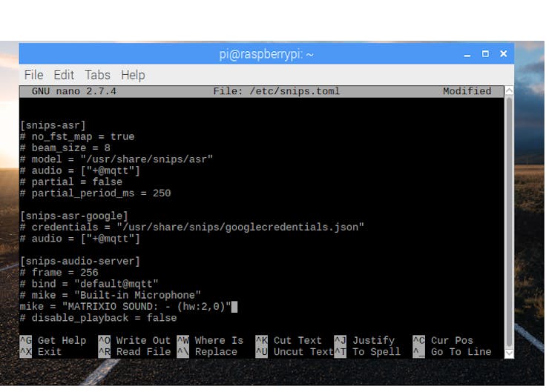Click the '# no_fst_map = true' line
This screenshot has width=549, height=392.
pyautogui.click(x=77, y=136)
